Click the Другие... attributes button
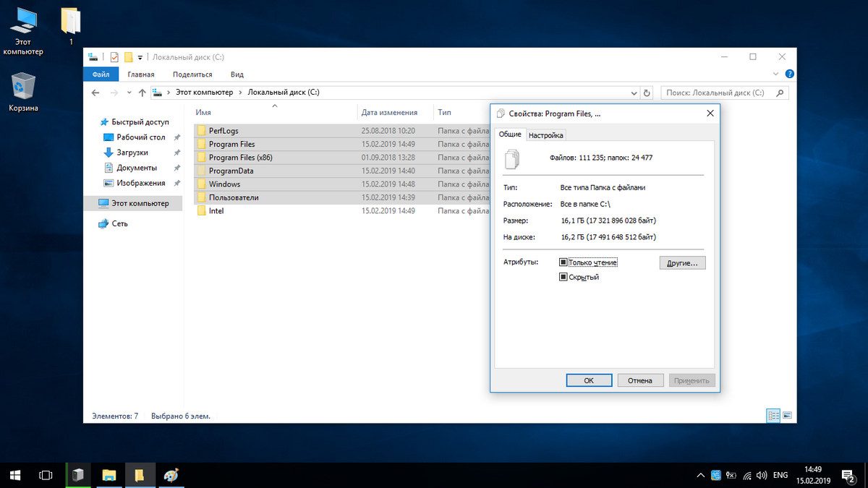 point(682,263)
